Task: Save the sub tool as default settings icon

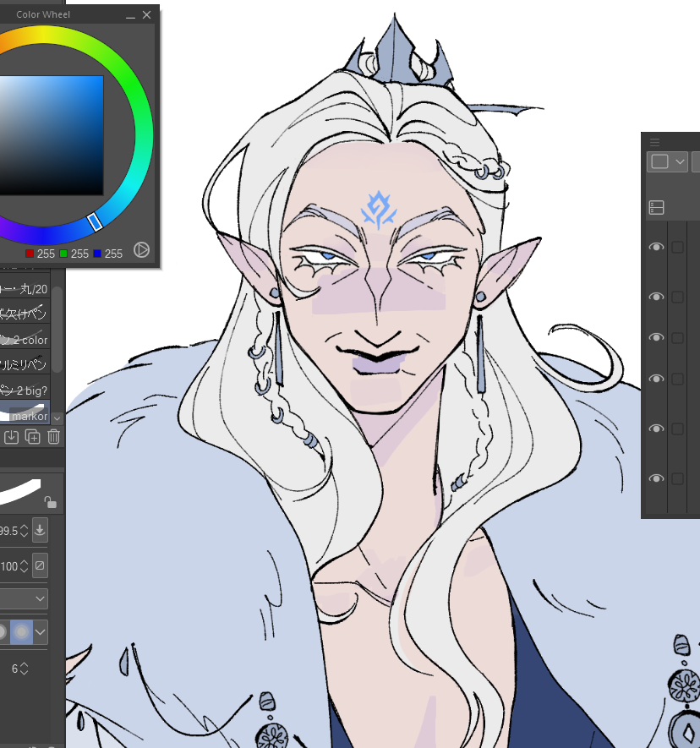Action: click(11, 436)
